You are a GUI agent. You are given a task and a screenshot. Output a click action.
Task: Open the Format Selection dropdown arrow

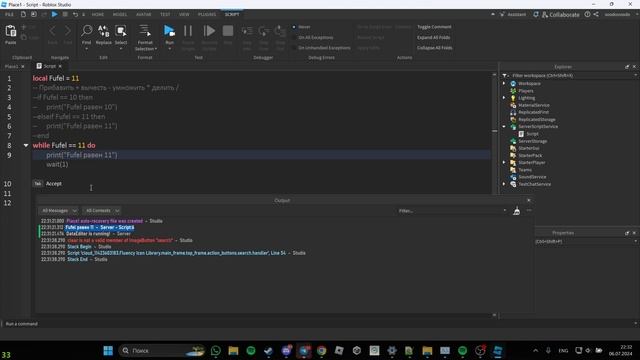click(x=156, y=49)
